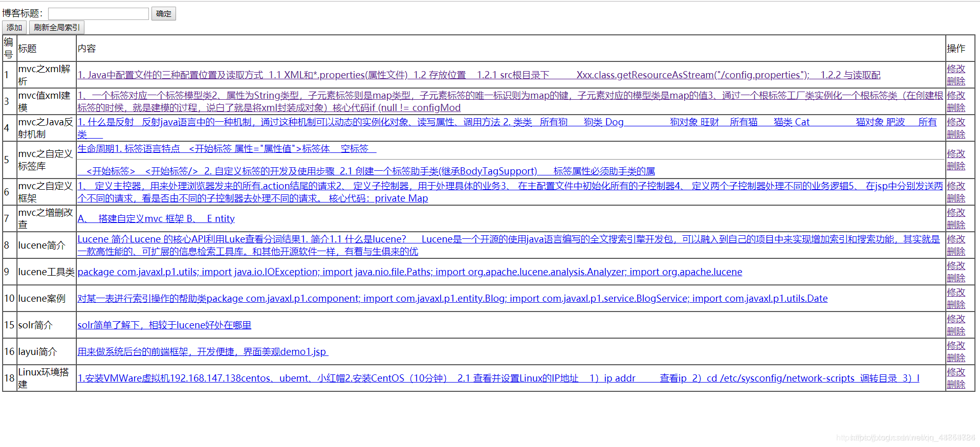Click 删除 for row mvc之自定义框架
Screen dimensions: 980x447
click(x=956, y=198)
